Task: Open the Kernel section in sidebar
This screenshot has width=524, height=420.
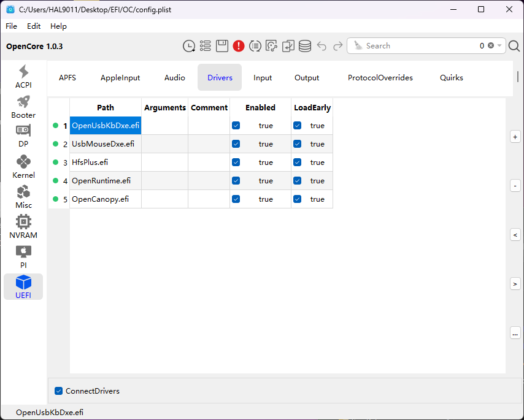Action: point(23,166)
